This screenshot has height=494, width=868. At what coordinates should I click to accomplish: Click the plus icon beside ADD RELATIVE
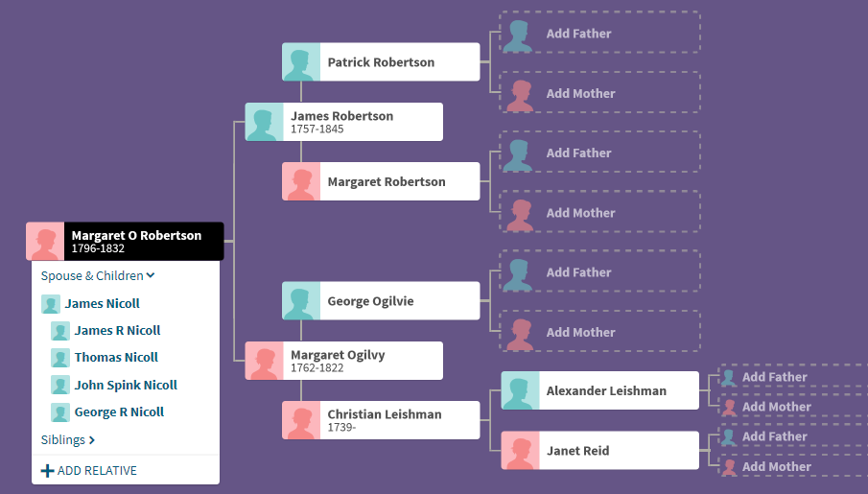click(48, 471)
